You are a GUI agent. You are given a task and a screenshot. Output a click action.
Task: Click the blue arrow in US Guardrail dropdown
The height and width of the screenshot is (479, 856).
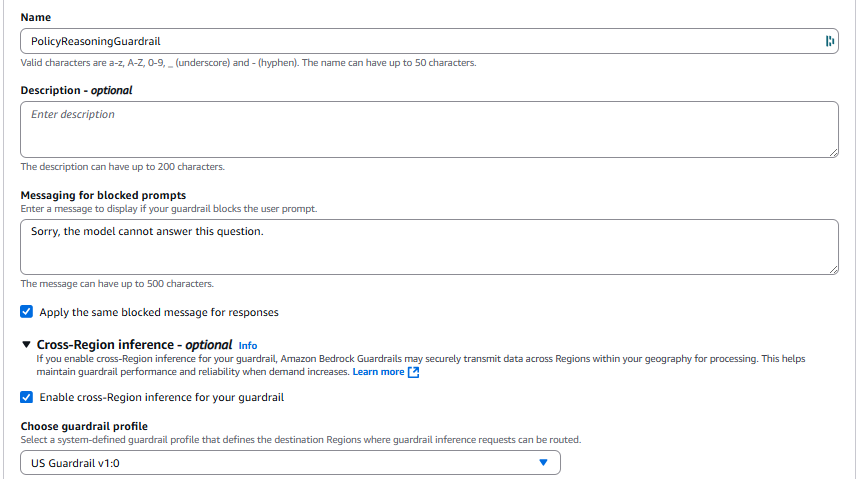543,462
